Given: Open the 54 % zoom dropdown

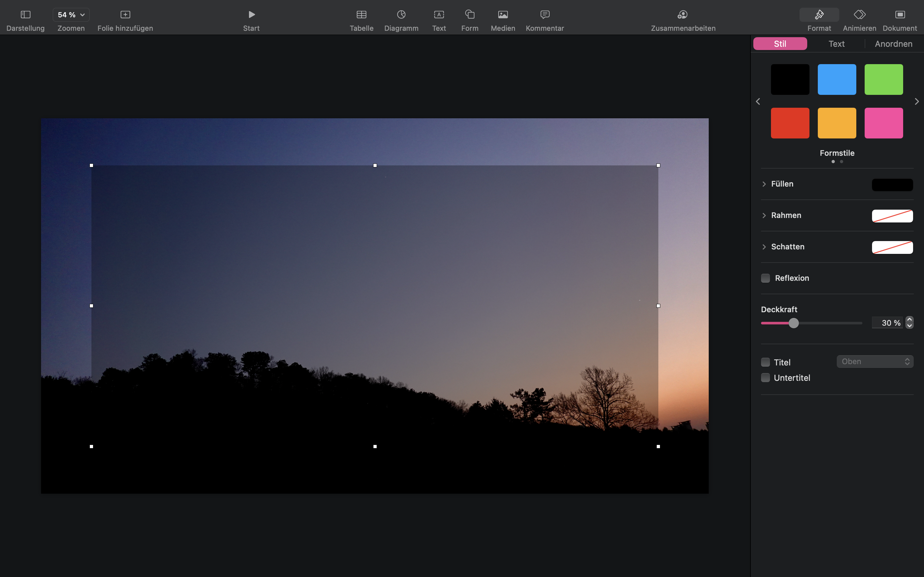Looking at the screenshot, I should (71, 15).
